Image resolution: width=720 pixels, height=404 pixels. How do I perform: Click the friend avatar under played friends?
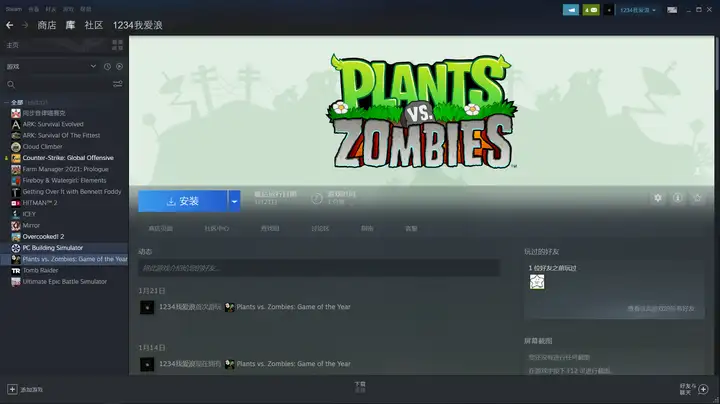tap(537, 282)
